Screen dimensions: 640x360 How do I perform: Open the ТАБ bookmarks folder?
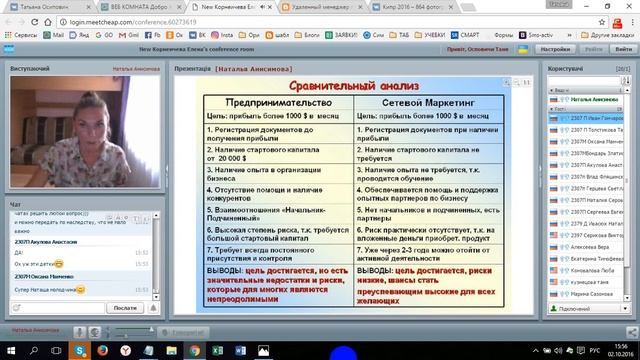[x=399, y=35]
